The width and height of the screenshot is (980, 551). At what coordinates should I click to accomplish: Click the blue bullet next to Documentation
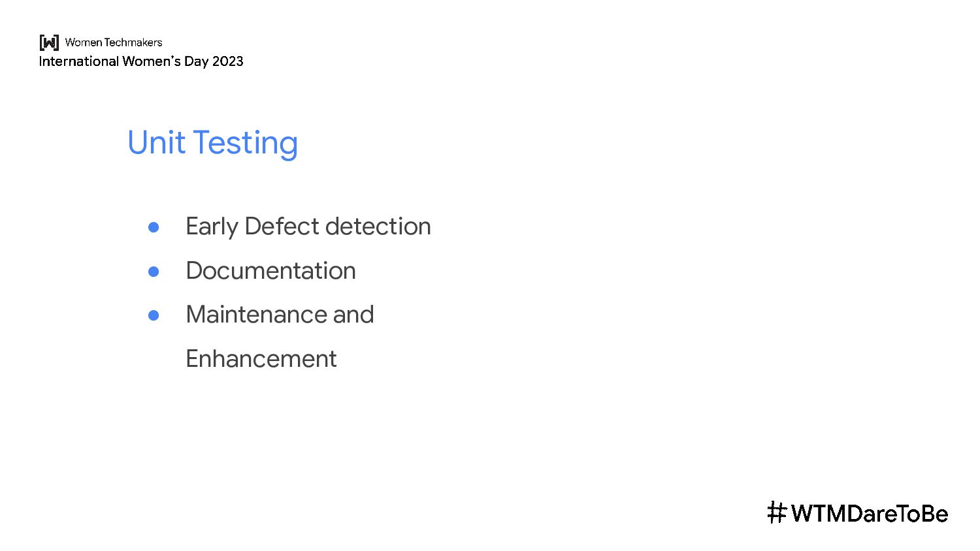(154, 272)
